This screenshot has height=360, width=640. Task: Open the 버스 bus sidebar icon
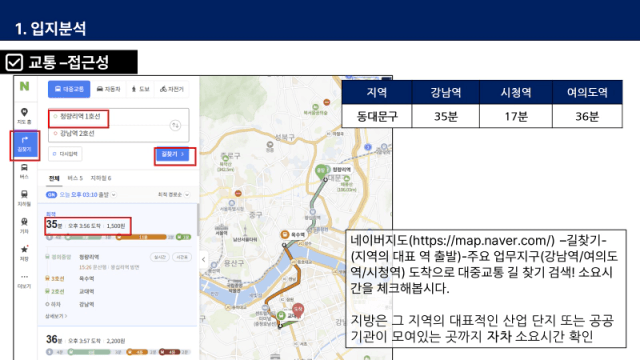24,171
